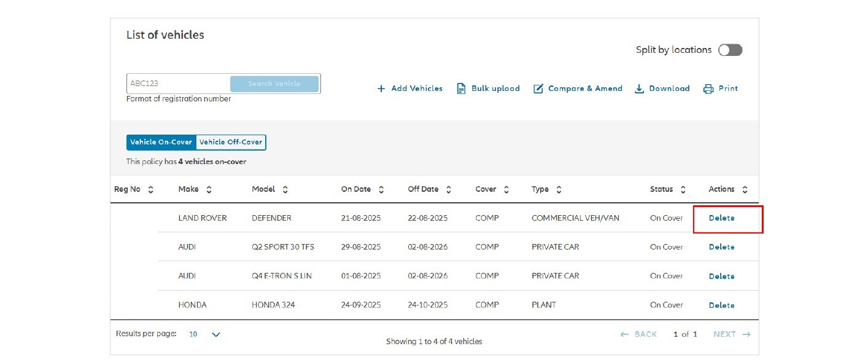This screenshot has height=362, width=868.
Task: Click 'Format of registration number' hint text
Action: tap(179, 99)
